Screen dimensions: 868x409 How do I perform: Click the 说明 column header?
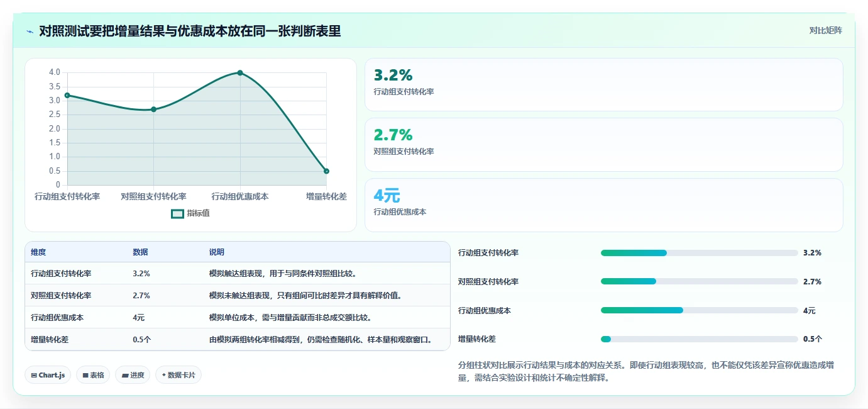pos(217,252)
